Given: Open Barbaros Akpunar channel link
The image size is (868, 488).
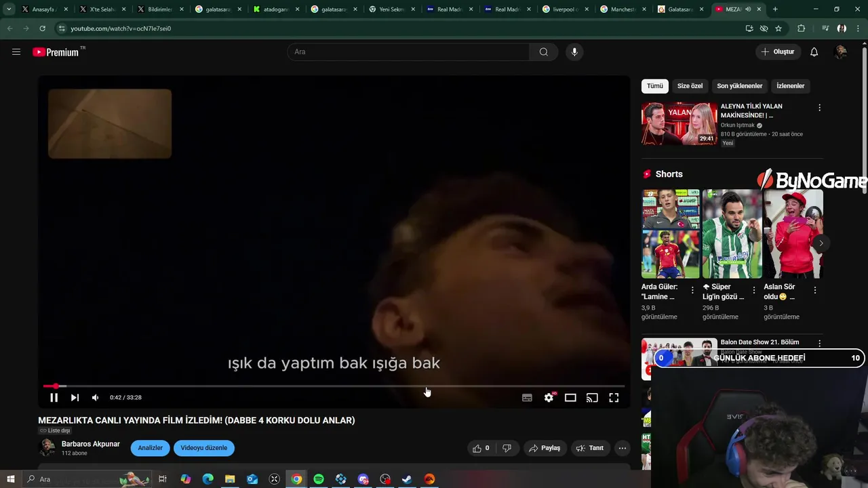Looking at the screenshot, I should tap(90, 444).
